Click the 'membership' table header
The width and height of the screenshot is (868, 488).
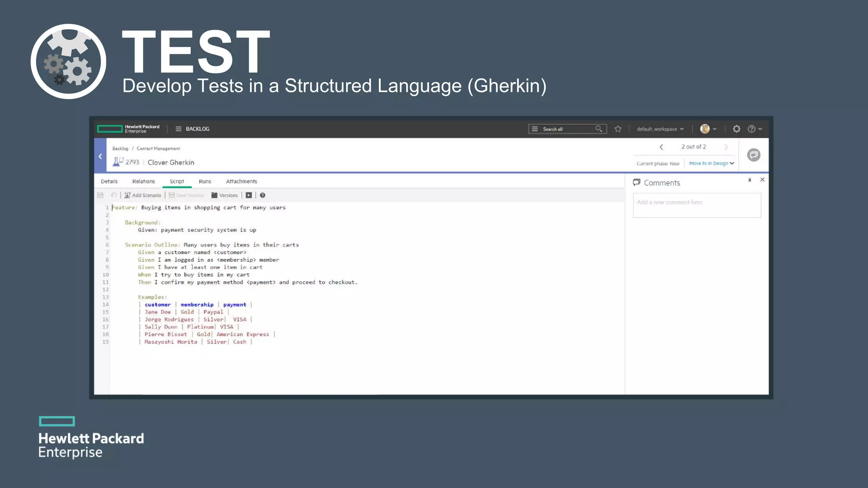(197, 305)
